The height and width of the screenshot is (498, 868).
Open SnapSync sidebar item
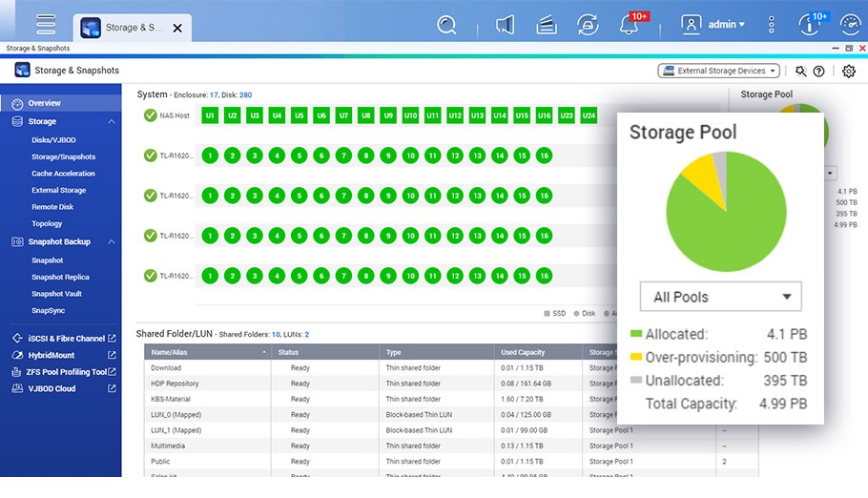click(x=48, y=310)
